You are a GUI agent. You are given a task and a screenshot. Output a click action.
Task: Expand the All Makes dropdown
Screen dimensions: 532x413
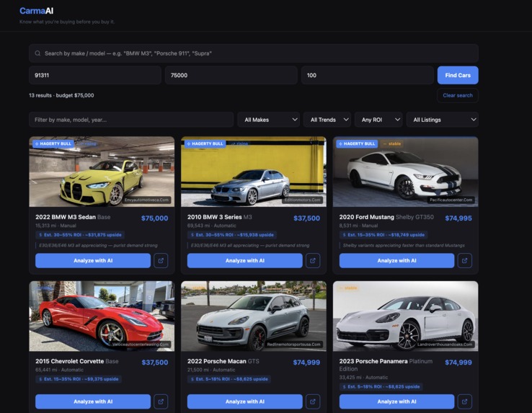point(269,120)
